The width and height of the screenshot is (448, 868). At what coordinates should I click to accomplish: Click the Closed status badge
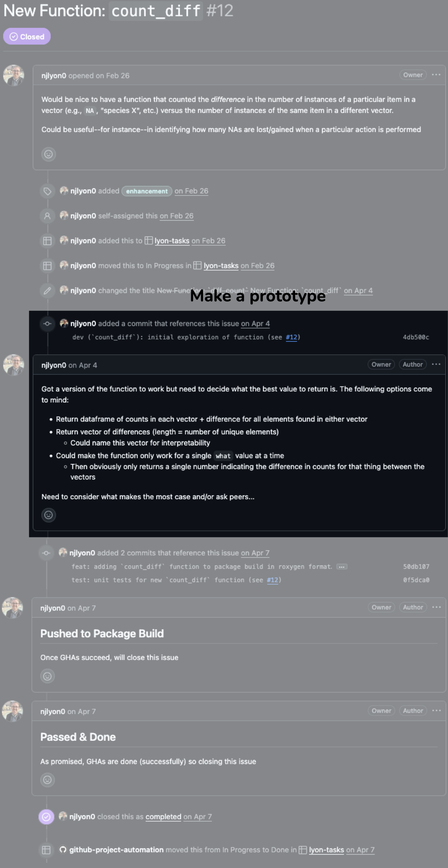click(x=27, y=37)
